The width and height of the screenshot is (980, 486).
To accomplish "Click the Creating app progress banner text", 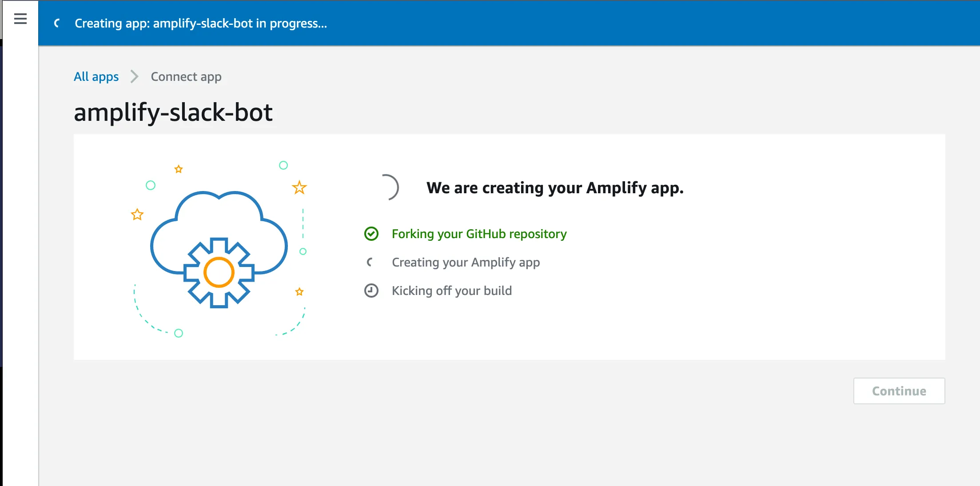I will 201,24.
